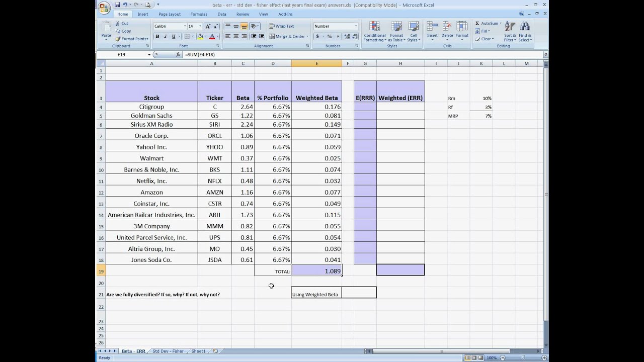Switch to Page Break Preview in status bar
This screenshot has width=644, height=362.
(x=481, y=357)
